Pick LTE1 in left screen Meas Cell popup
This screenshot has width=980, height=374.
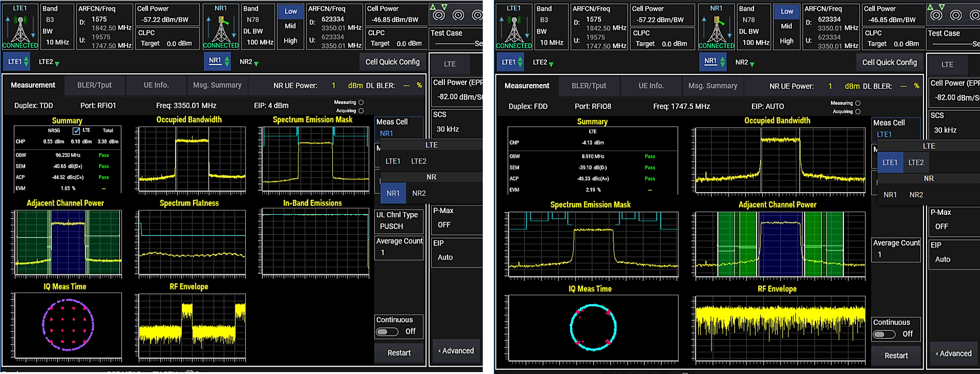coord(392,161)
